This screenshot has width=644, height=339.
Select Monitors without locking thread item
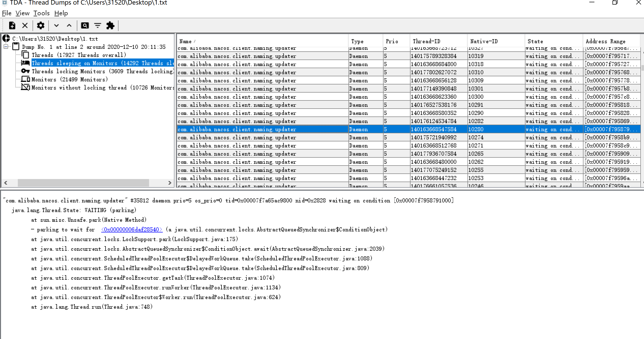point(102,88)
